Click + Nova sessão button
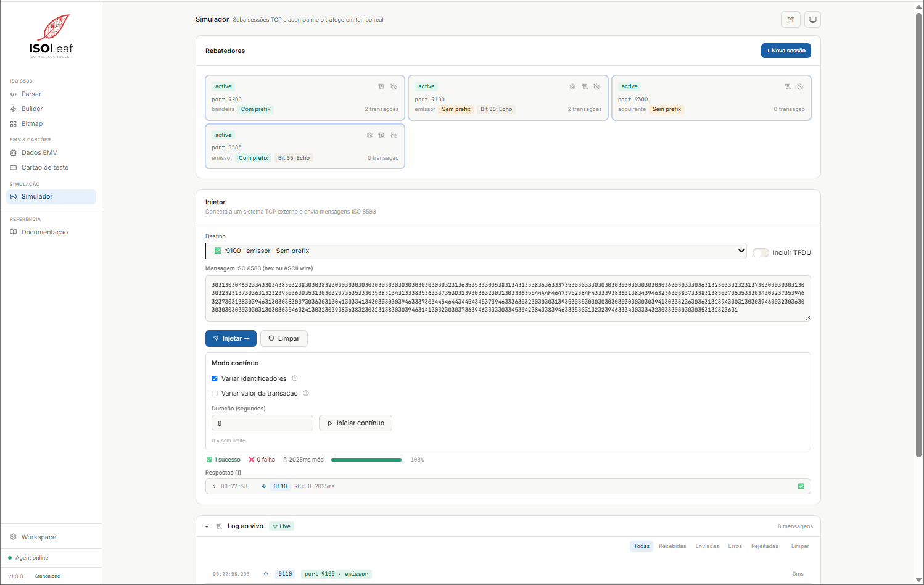Screen dimensions: 924x585 [786, 51]
